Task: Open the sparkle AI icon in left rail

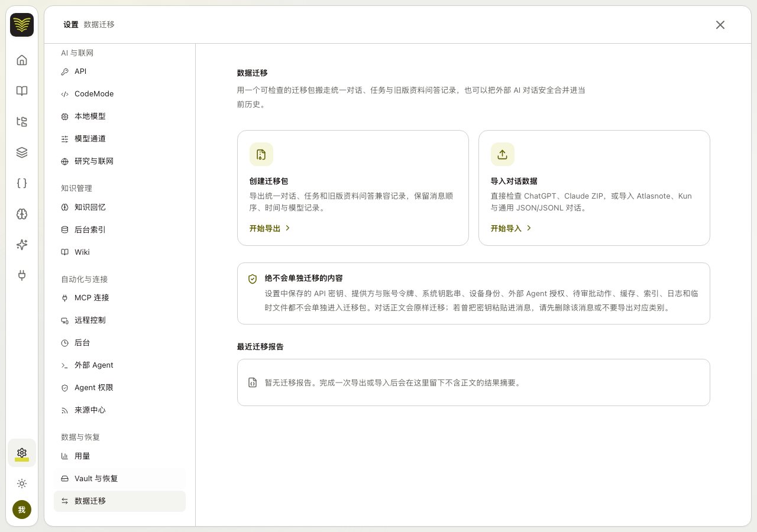Action: [x=22, y=245]
